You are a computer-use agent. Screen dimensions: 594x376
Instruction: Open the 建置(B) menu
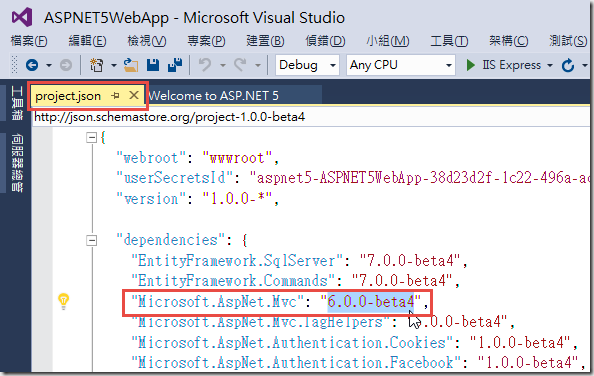click(x=265, y=41)
